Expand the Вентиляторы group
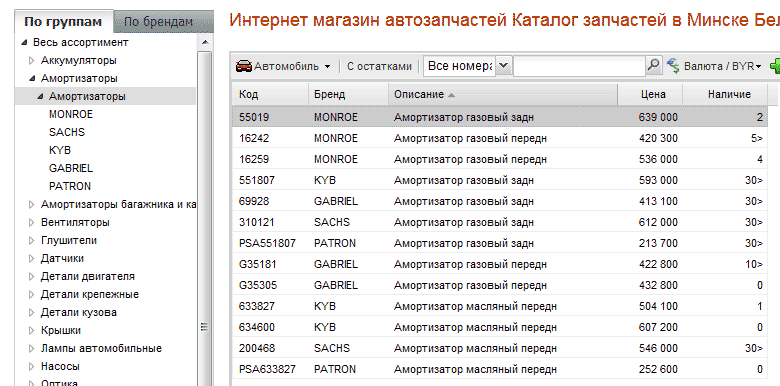Screen dimensions: 780x386 [x=32, y=222]
